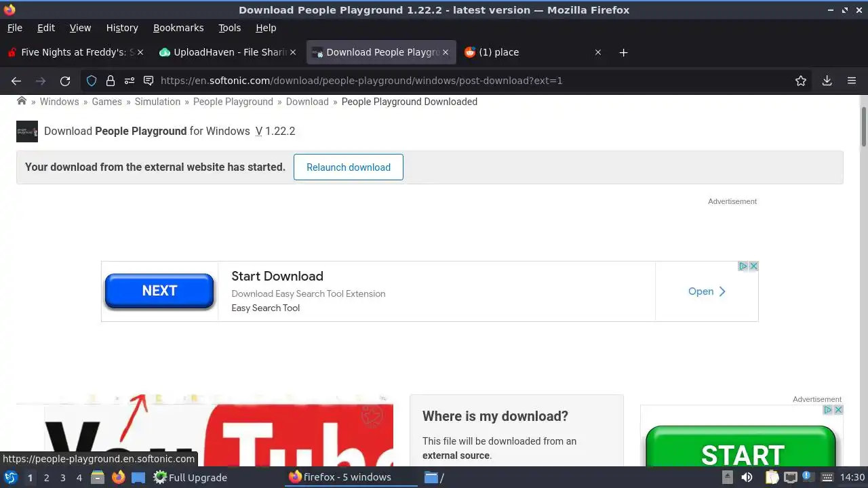Screen dimensions: 868x488
Task: Open the Edit menu
Action: (46, 28)
